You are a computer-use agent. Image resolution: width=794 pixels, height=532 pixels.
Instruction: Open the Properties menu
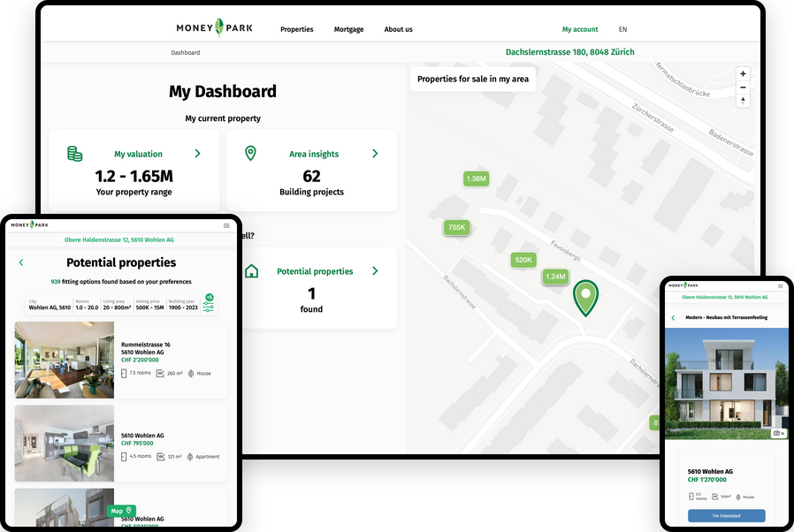point(297,29)
